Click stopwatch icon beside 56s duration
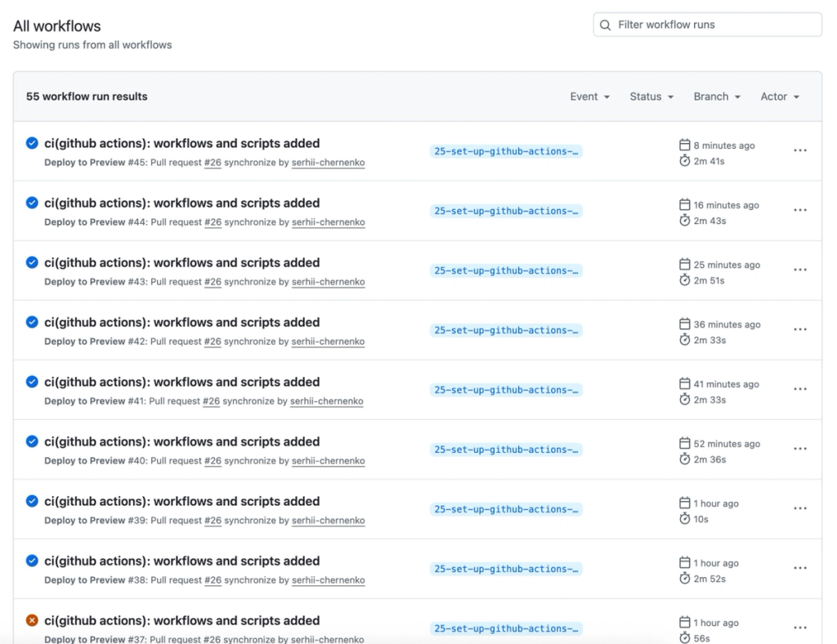 click(685, 637)
